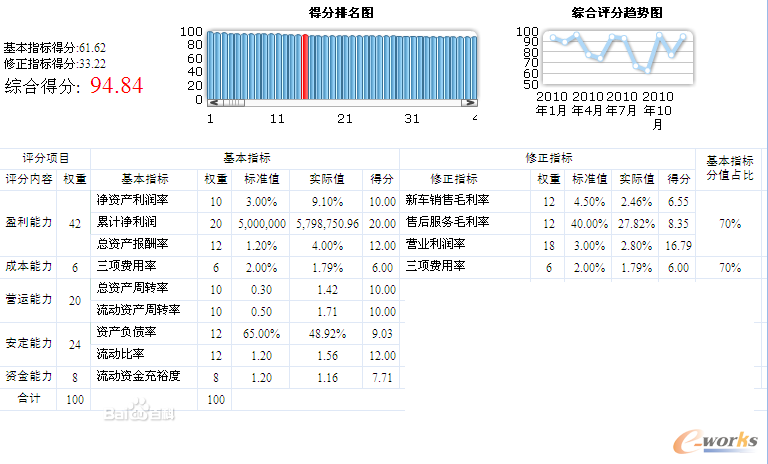Click the 安定能力 category cell
The width and height of the screenshot is (768, 464).
coord(28,343)
